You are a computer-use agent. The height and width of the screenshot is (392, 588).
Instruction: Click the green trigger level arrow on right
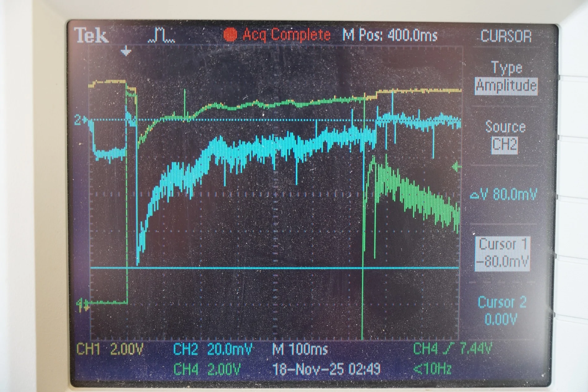[x=457, y=168]
